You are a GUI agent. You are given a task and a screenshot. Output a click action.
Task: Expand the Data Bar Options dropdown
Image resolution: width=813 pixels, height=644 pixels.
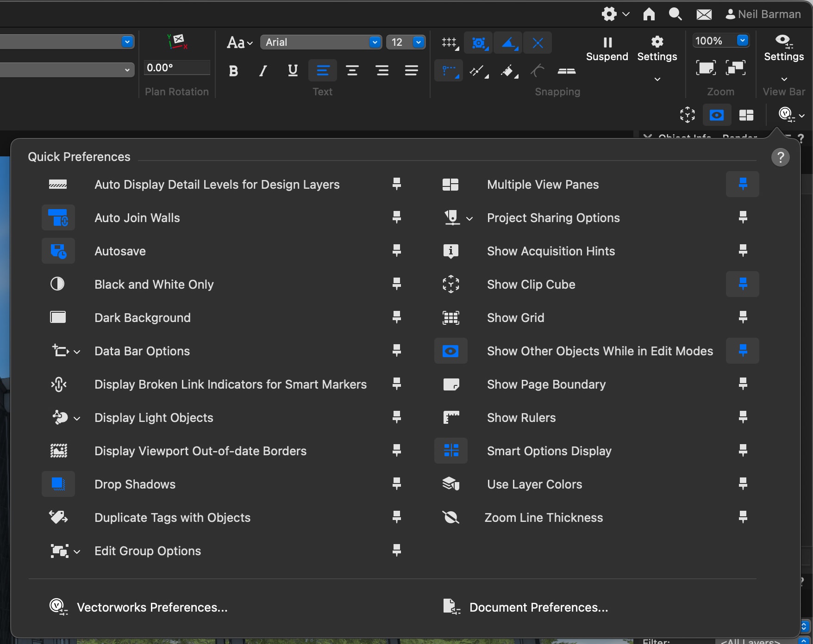point(77,352)
